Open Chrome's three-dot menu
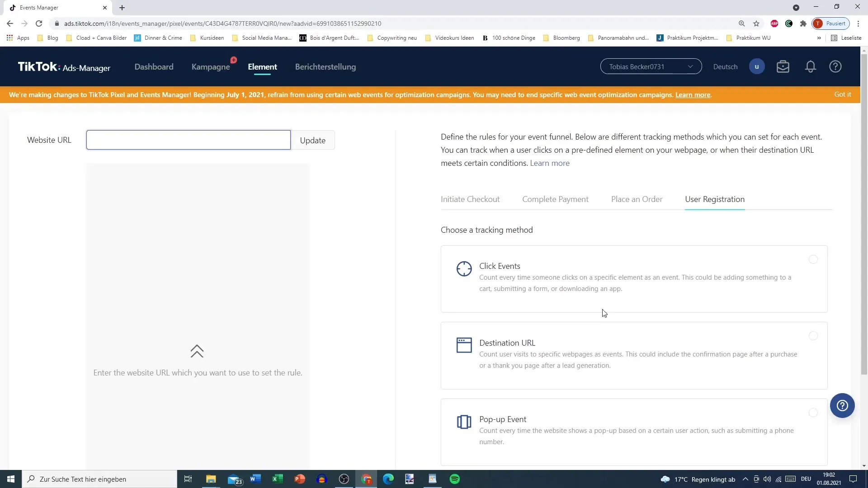 [858, 23]
